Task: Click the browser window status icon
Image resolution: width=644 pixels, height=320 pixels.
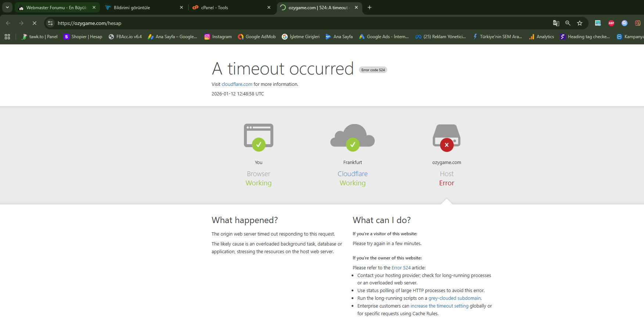Action: click(x=259, y=137)
